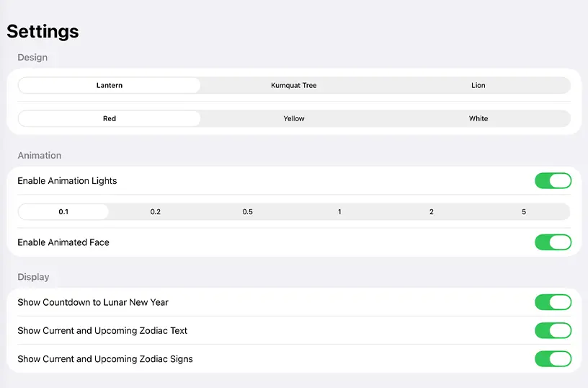Toggle Show Current and Upcoming Zodiac Signs
The image size is (588, 388).
point(553,359)
